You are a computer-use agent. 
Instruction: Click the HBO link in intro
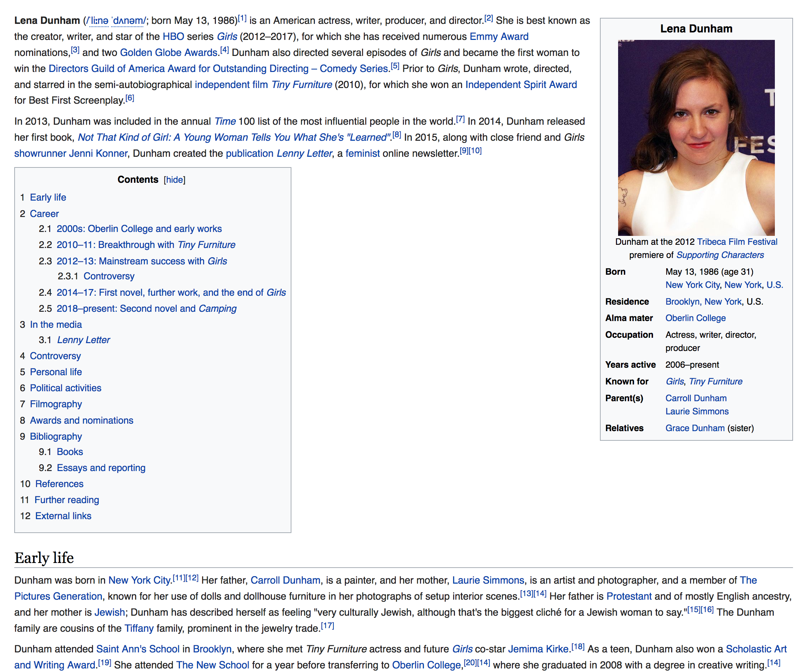pyautogui.click(x=173, y=37)
